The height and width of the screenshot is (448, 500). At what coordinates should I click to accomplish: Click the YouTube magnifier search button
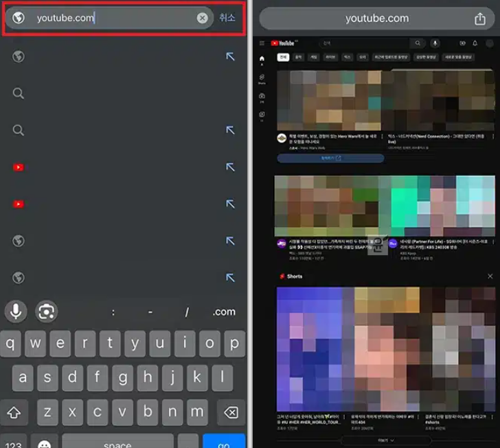point(418,43)
